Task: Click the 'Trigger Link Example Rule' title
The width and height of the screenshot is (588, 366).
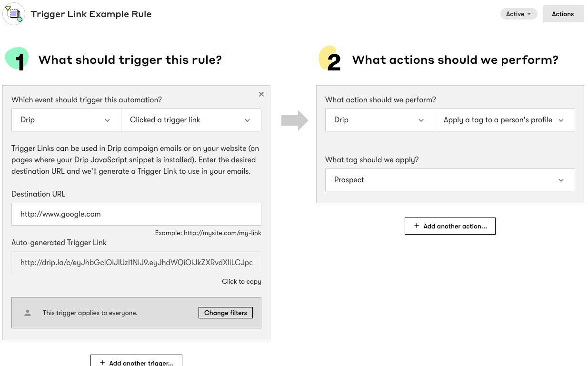Action: pos(91,14)
